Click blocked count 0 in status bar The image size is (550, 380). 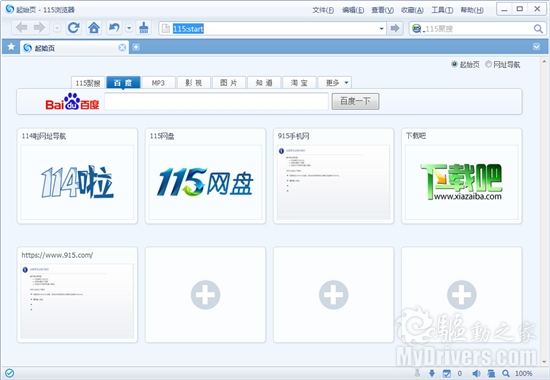pyautogui.click(x=460, y=373)
